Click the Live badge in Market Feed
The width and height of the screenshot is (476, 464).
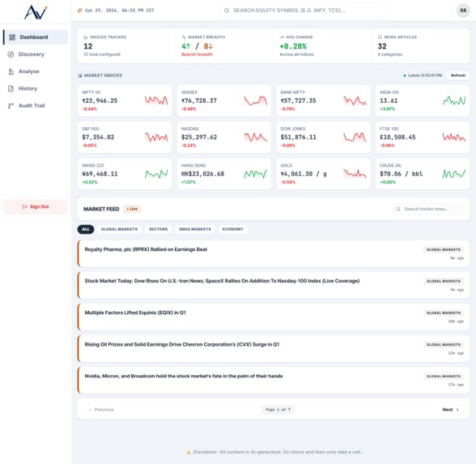[x=132, y=209]
